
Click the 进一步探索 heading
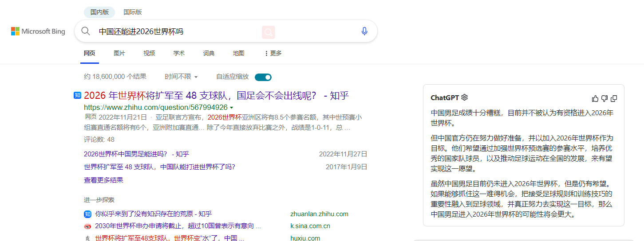pos(99,200)
